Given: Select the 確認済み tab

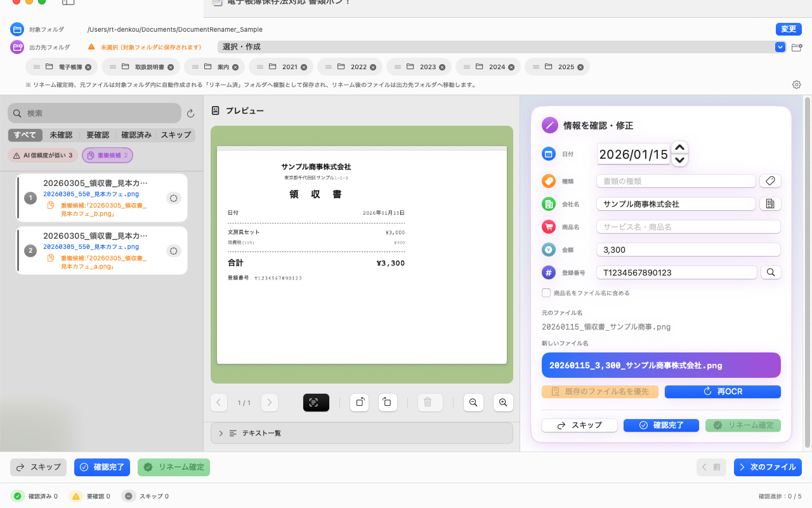Looking at the screenshot, I should click(136, 135).
